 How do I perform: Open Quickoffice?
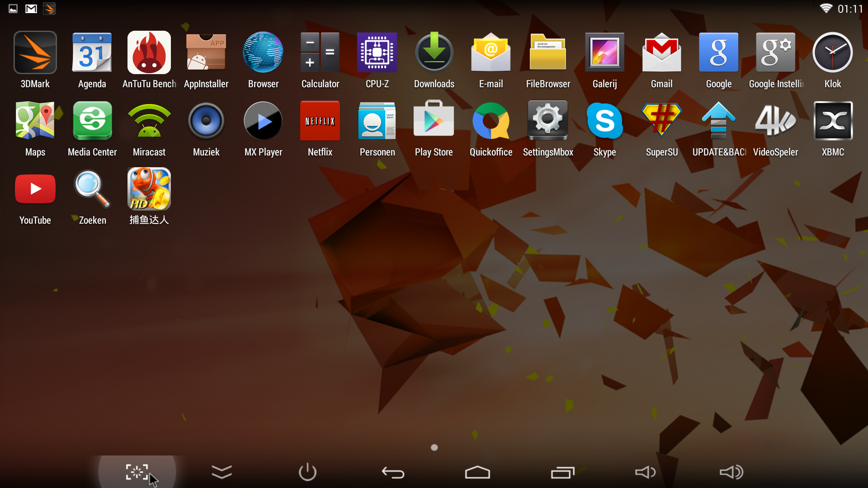[491, 121]
